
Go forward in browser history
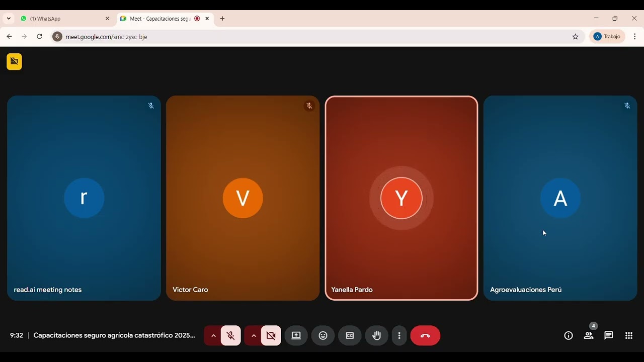coord(24,37)
